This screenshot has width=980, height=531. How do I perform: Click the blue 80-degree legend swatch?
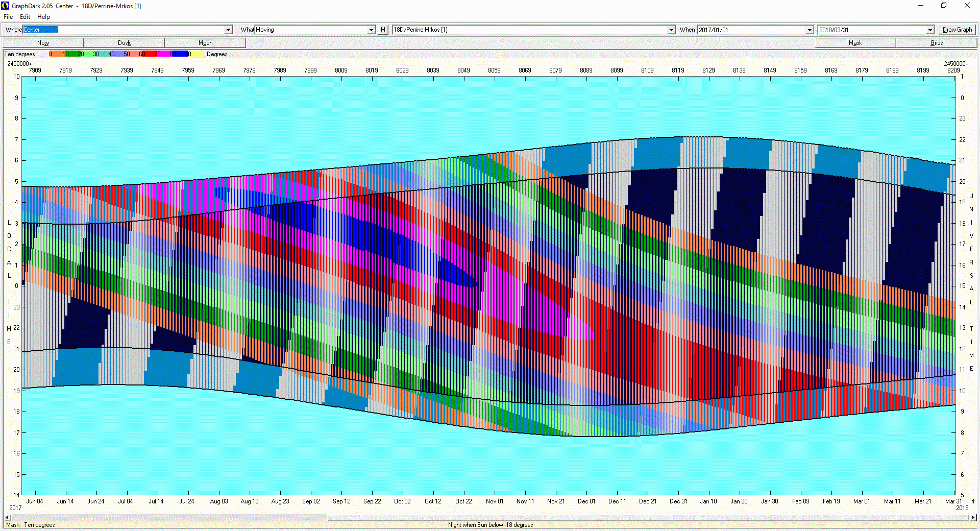(179, 54)
